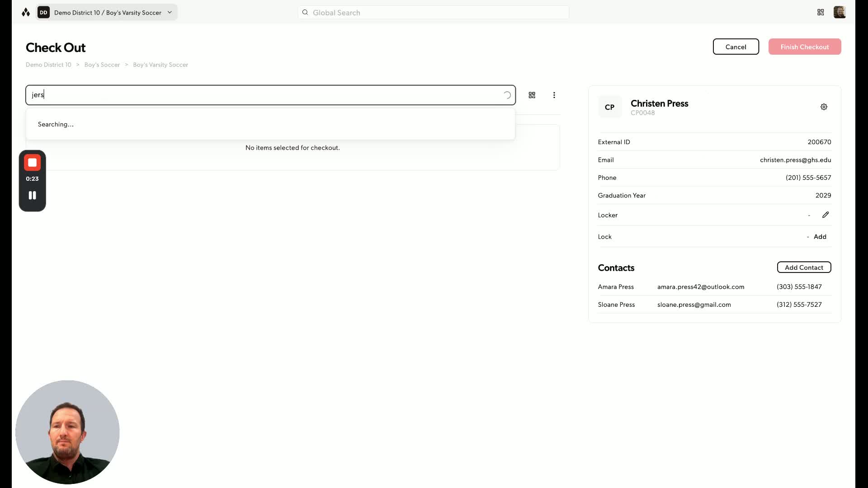Click phone number (312) 555-7527
The width and height of the screenshot is (868, 488).
799,305
